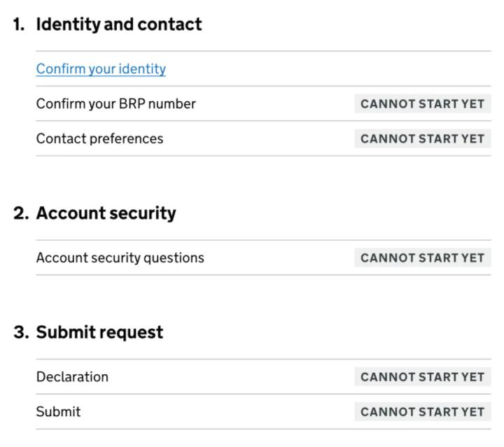Click the Submit request section heading
The width and height of the screenshot is (504, 447).
click(x=99, y=332)
